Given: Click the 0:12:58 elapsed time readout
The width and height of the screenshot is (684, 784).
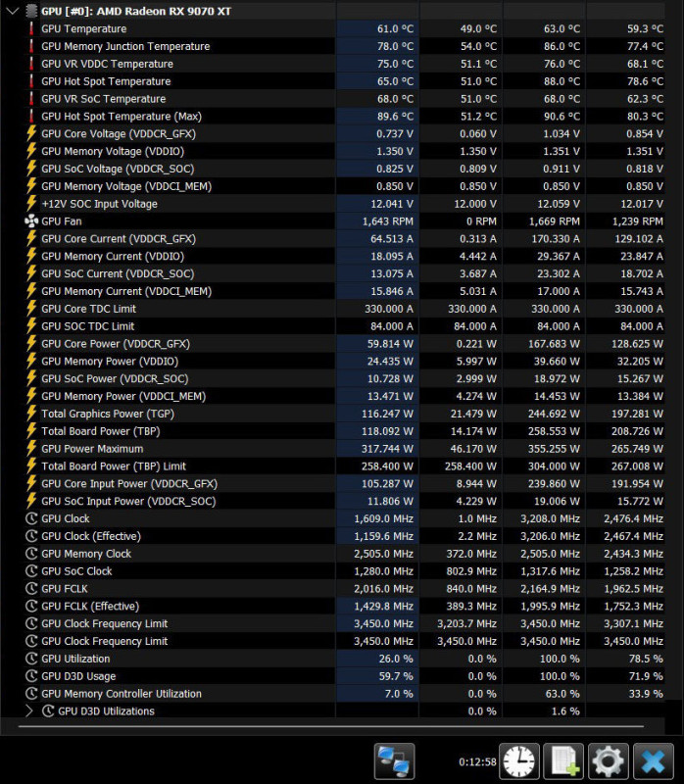Looking at the screenshot, I should pyautogui.click(x=477, y=761).
